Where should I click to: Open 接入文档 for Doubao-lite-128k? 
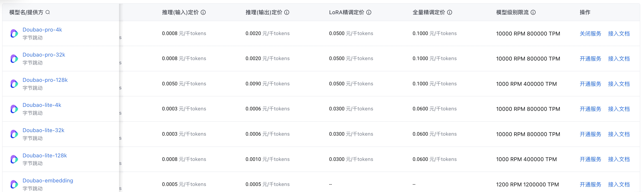point(619,159)
